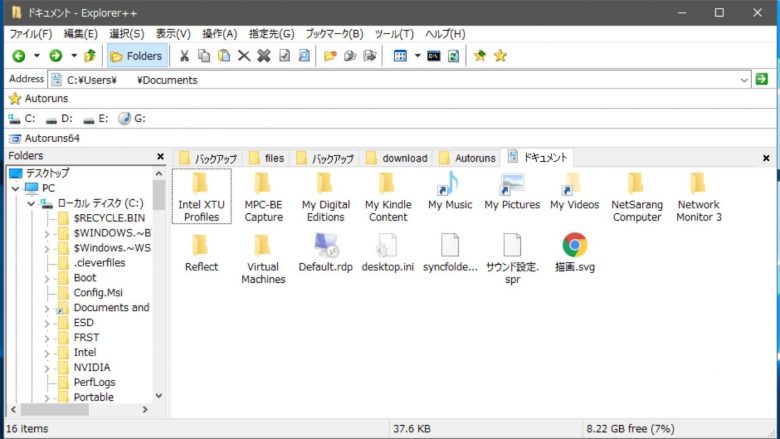Permanently delete with bold X icon
The height and width of the screenshot is (439, 780).
click(x=264, y=56)
